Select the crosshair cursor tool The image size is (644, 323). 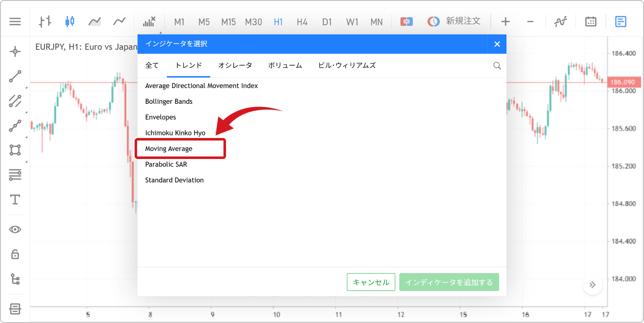[x=15, y=52]
